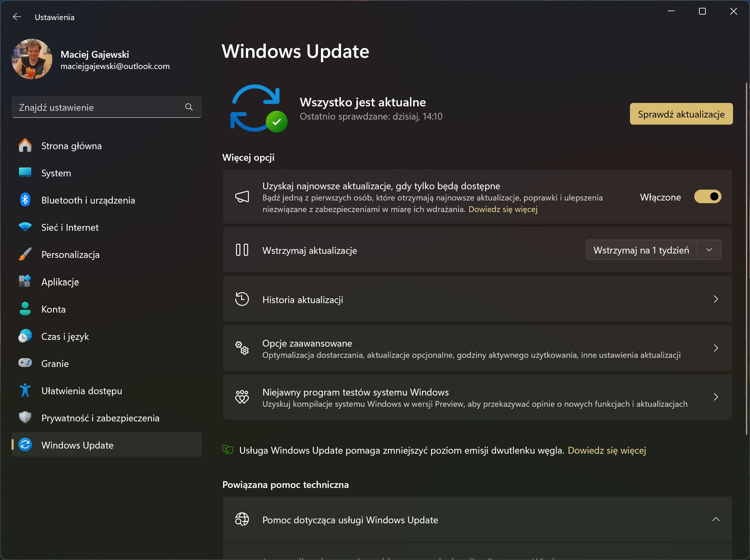Open the Wstrzymaj na 1 tydzień dropdown arrow
This screenshot has width=750, height=560.
click(709, 250)
